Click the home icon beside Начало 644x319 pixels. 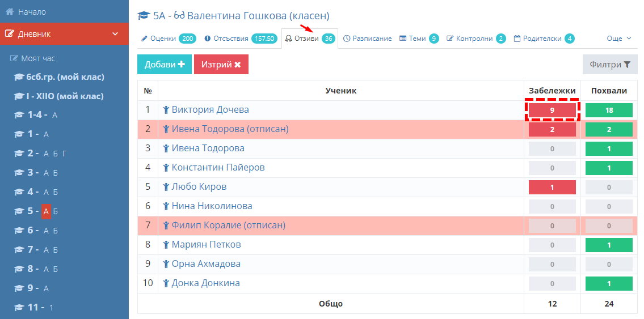click(x=10, y=12)
